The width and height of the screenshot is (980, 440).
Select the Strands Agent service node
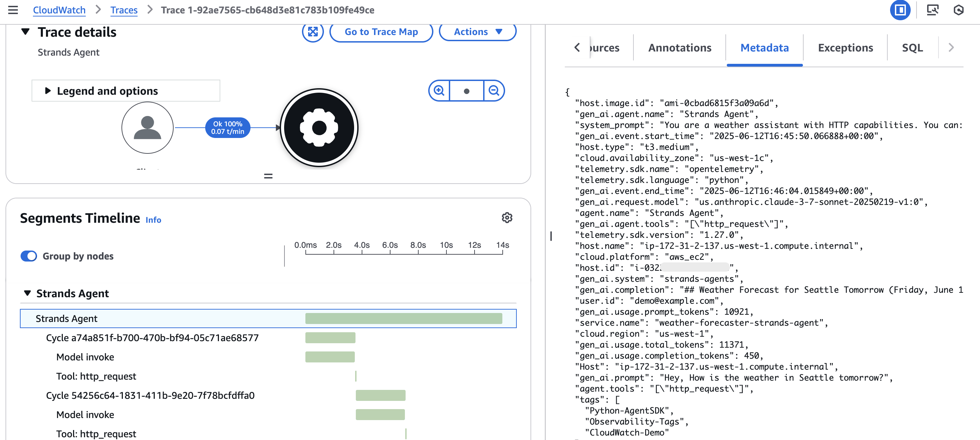click(x=319, y=128)
